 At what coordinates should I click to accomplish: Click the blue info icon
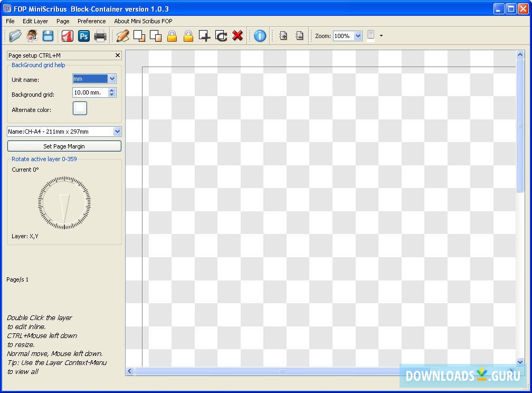coord(260,36)
